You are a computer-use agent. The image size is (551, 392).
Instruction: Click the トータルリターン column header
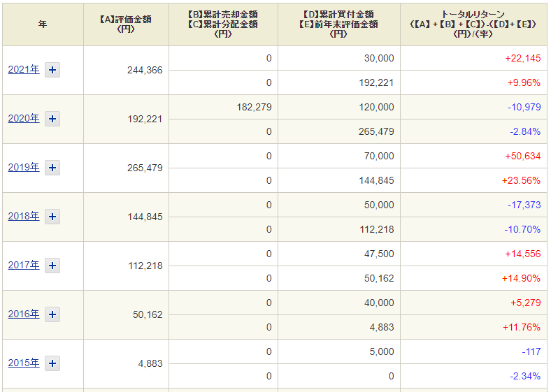click(473, 24)
